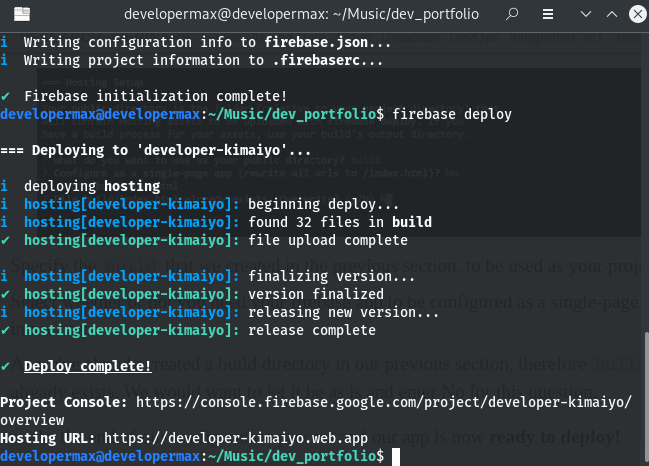The height and width of the screenshot is (466, 649).
Task: Click the 'firebase.json' filename text
Action: tap(316, 42)
